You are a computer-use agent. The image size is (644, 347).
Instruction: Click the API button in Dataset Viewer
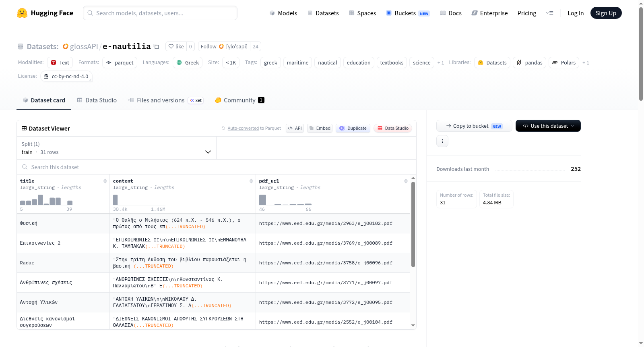click(x=295, y=128)
